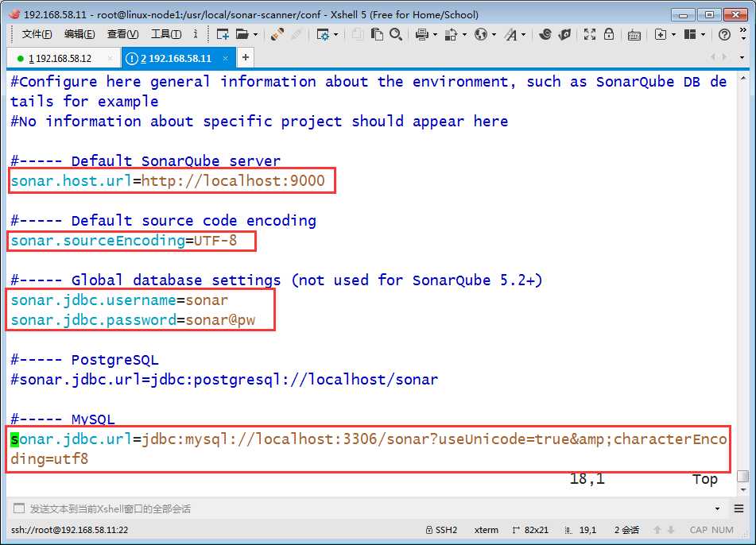Click the Font letter A icon

(510, 34)
